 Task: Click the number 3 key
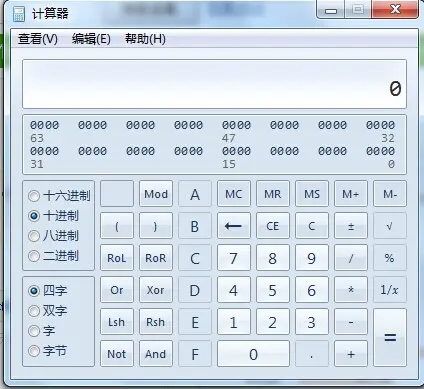point(312,322)
